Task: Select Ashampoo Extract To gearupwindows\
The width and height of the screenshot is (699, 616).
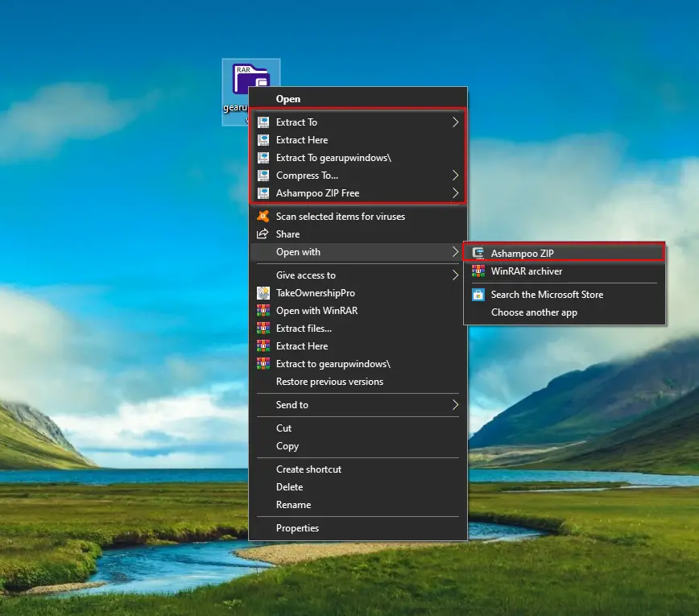Action: click(358, 158)
